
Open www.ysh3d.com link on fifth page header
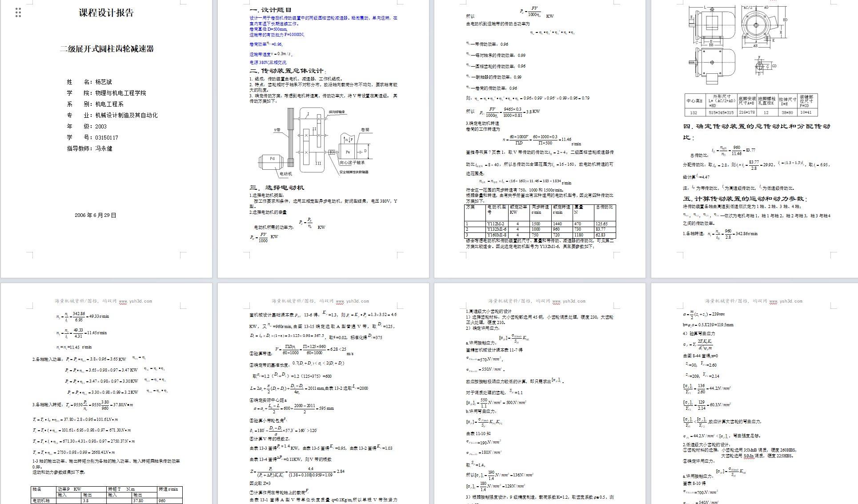click(x=135, y=301)
